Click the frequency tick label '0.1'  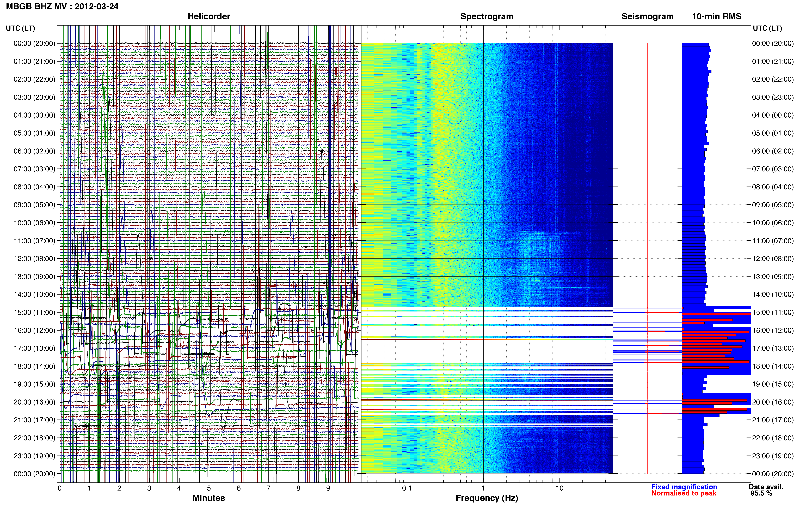pyautogui.click(x=407, y=488)
